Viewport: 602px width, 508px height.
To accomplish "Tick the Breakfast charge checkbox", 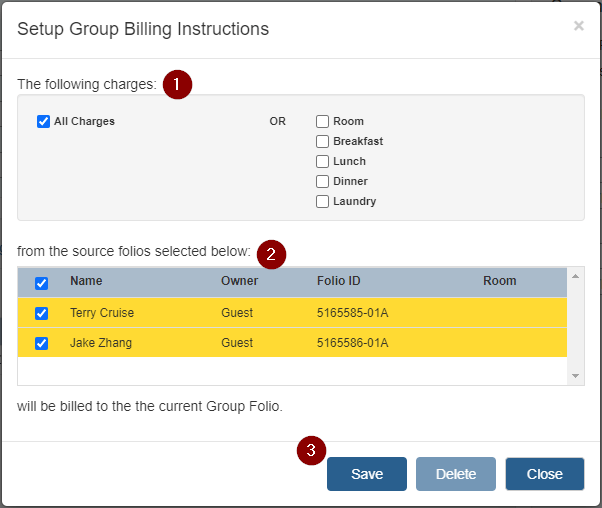I will click(323, 142).
